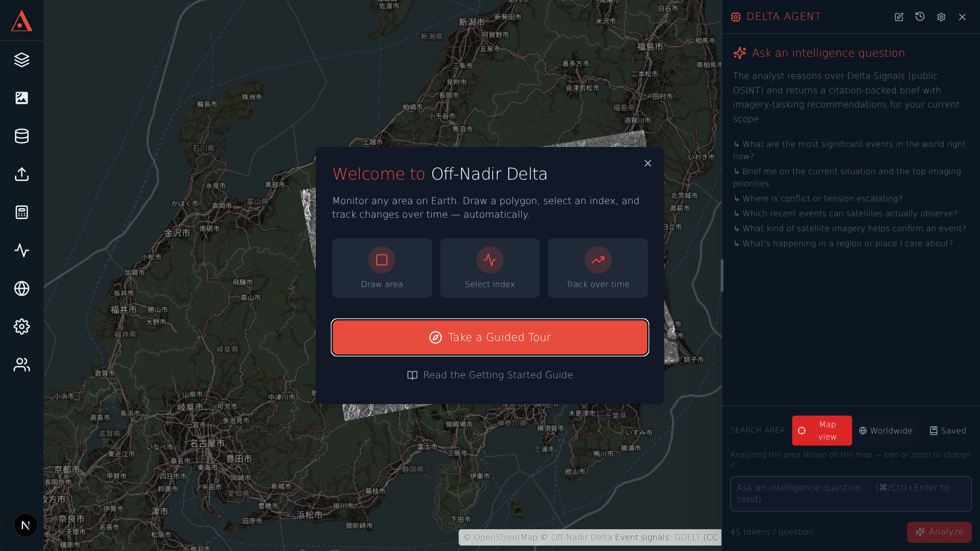Pick the 'Where is conflict or tension escalating?' suggestion

[x=818, y=199]
